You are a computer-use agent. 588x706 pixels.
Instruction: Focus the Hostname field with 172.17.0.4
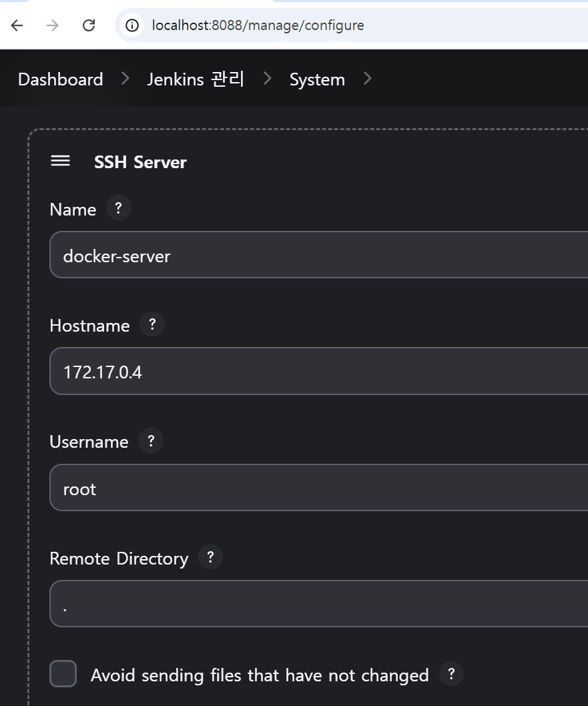point(320,371)
